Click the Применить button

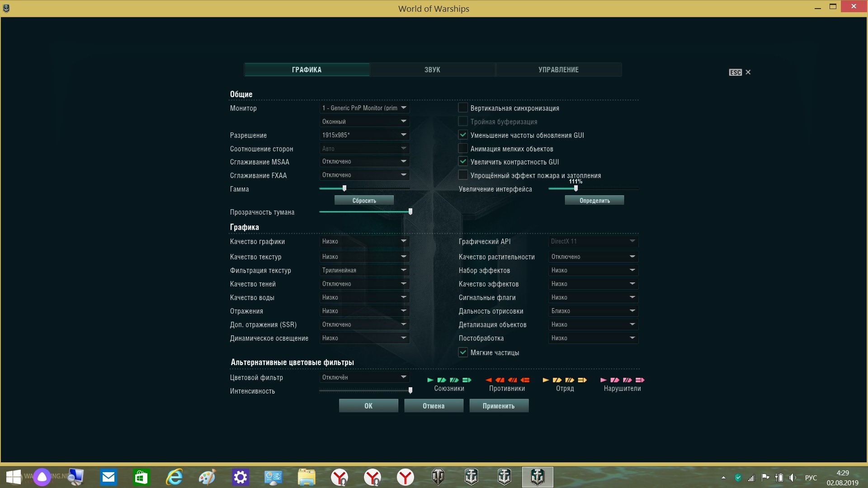499,406
